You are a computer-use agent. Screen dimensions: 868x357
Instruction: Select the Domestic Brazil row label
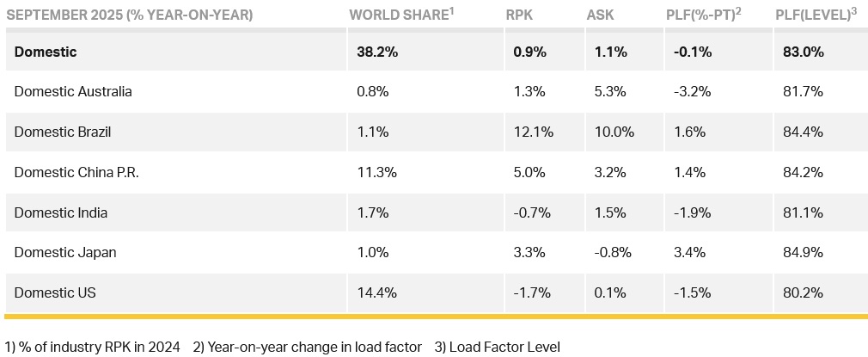coord(63,132)
